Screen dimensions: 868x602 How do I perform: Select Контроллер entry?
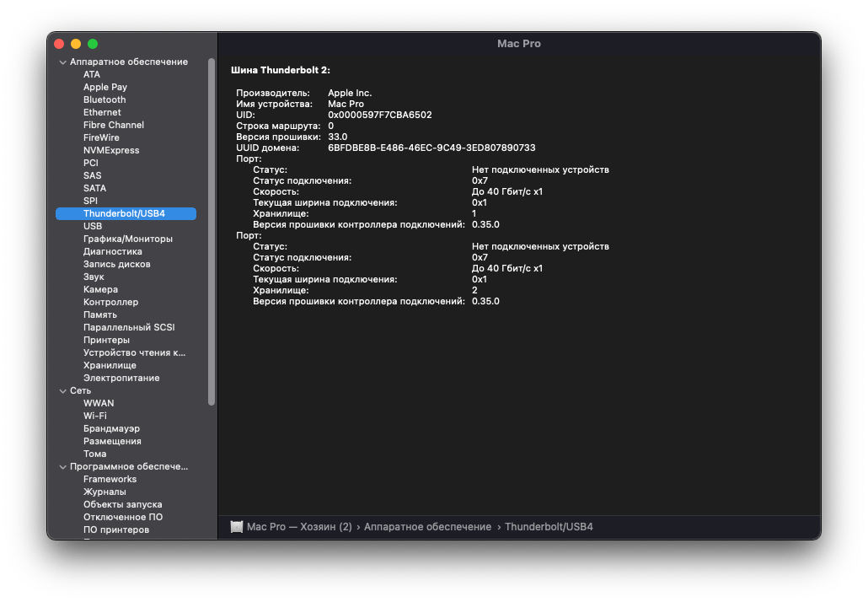(x=110, y=303)
